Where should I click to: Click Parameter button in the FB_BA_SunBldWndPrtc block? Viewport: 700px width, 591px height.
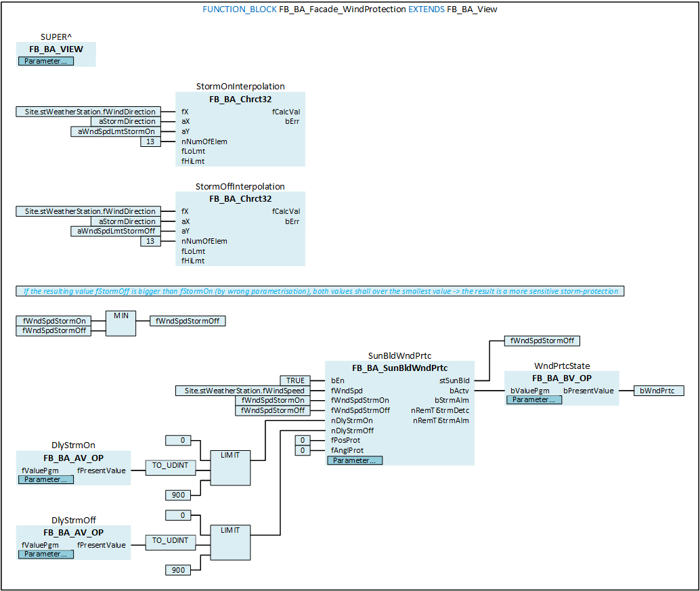[355, 460]
